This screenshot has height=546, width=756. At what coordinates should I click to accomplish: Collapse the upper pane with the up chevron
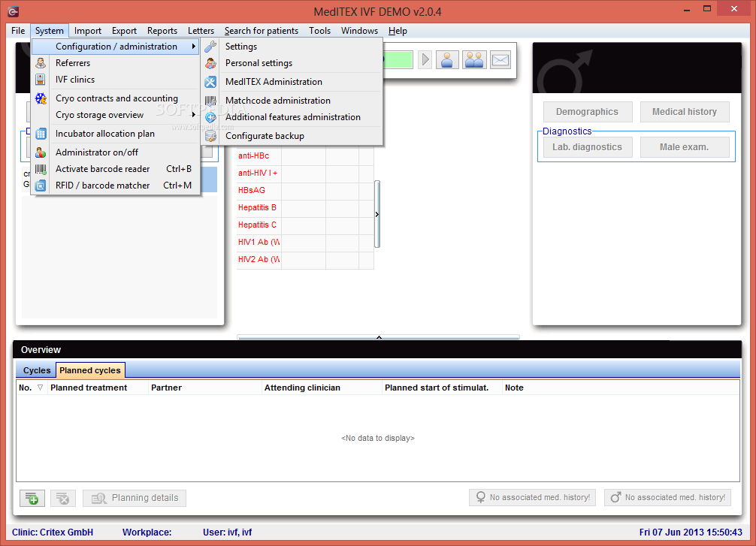coord(379,337)
